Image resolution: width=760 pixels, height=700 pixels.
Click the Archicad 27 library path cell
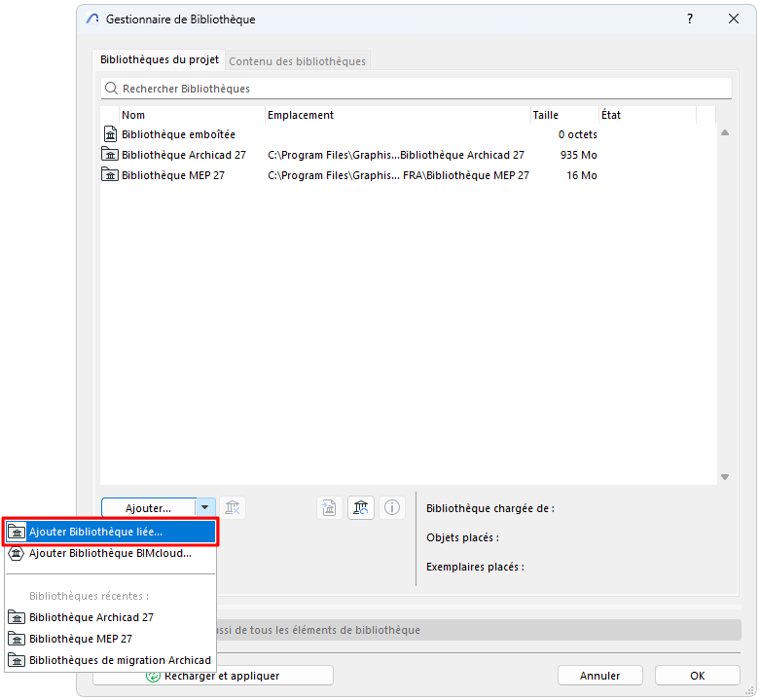[396, 155]
